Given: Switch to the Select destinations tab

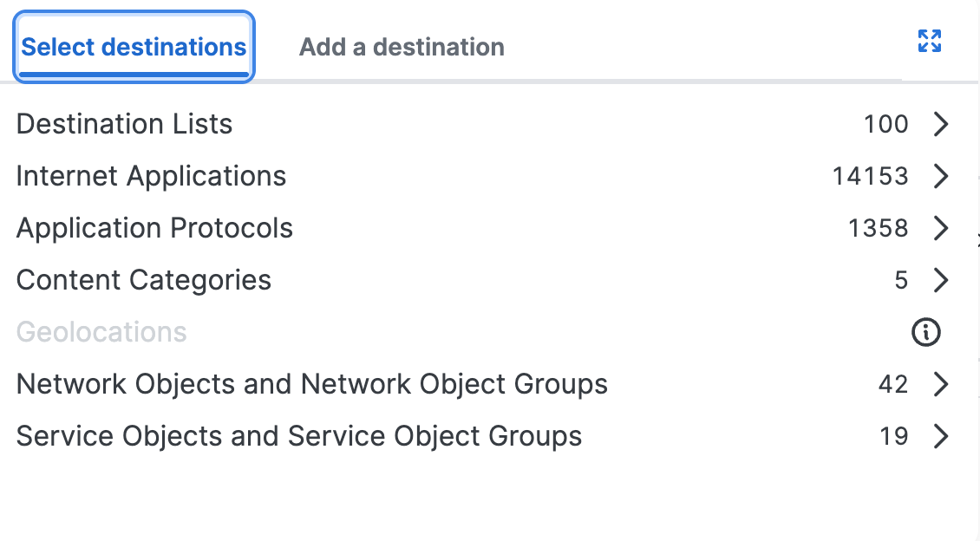Looking at the screenshot, I should (x=134, y=47).
